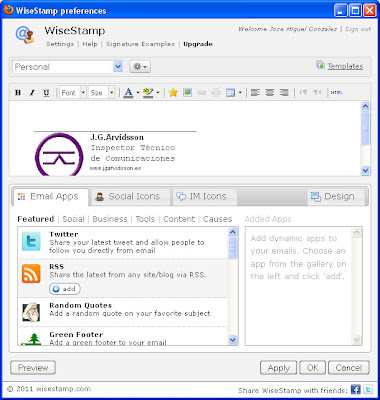380x400 pixels.
Task: Click the signature logo image
Action: [x=59, y=154]
